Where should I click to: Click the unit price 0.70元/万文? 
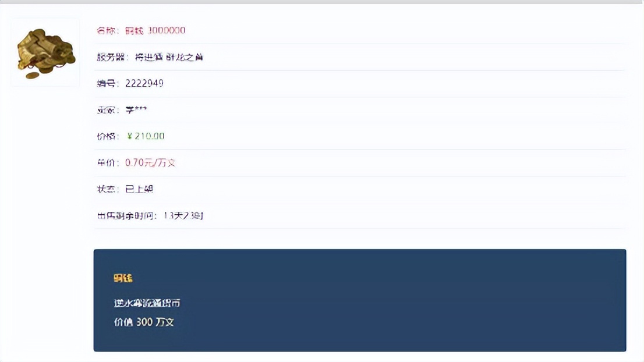[x=150, y=162]
